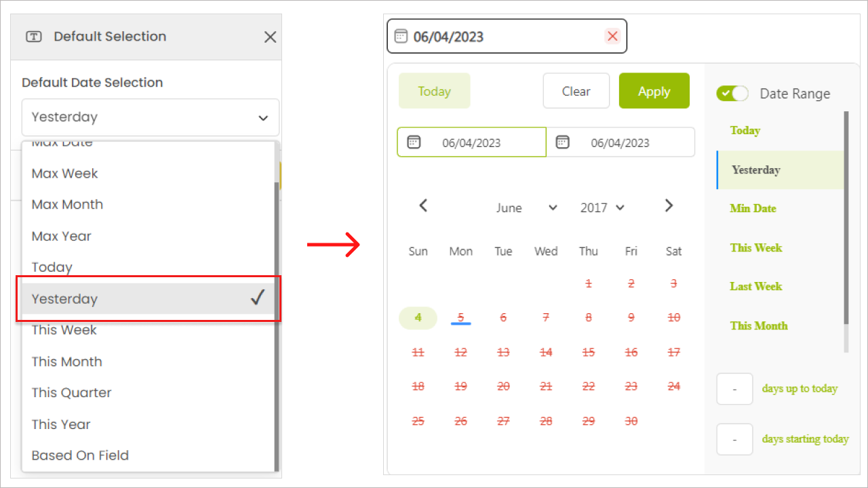Choose This Quarter option in list
868x488 pixels.
(x=71, y=393)
